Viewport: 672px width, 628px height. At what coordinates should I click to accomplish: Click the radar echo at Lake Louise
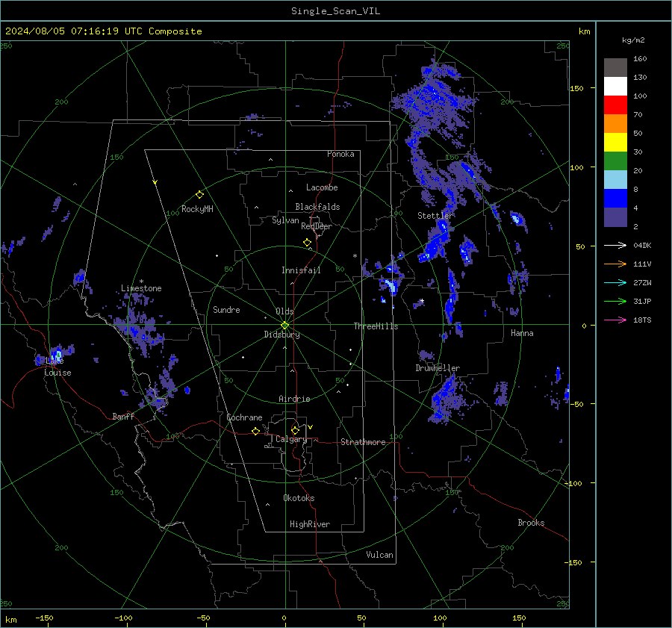pos(57,355)
